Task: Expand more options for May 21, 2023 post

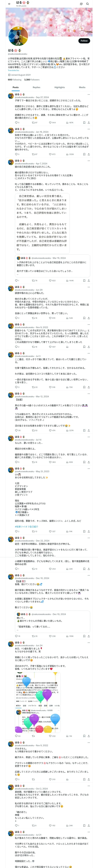Action: (89, 469)
